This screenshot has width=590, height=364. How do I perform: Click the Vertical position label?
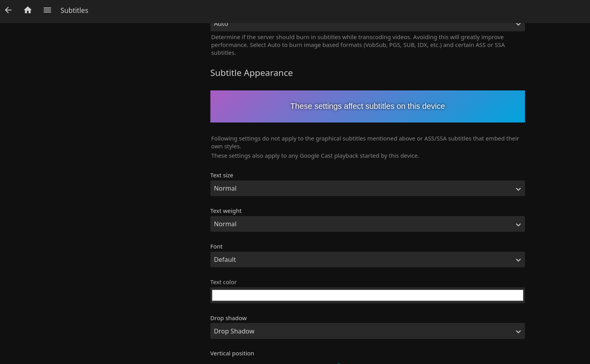pos(232,353)
